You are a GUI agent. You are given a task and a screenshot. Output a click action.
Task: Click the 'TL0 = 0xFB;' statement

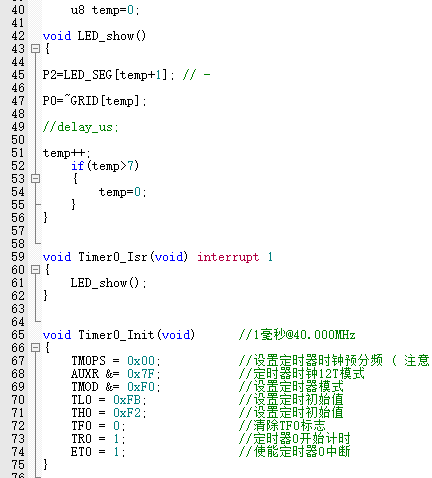tap(109, 400)
